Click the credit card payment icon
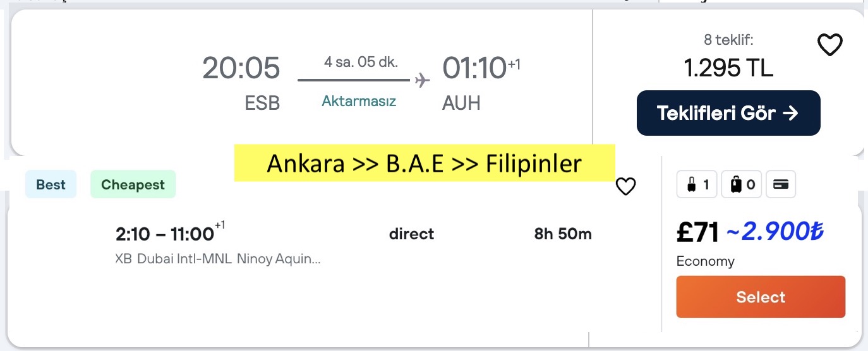The width and height of the screenshot is (868, 351). 781,185
